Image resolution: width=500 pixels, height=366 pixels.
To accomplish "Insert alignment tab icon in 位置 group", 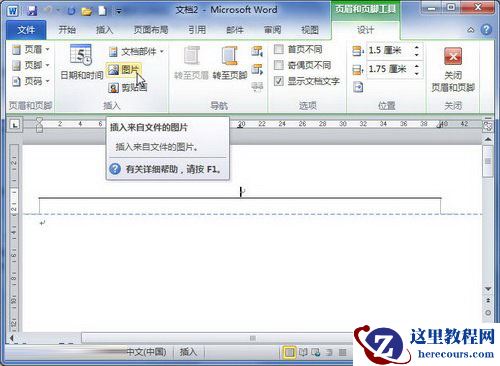I will point(358,87).
